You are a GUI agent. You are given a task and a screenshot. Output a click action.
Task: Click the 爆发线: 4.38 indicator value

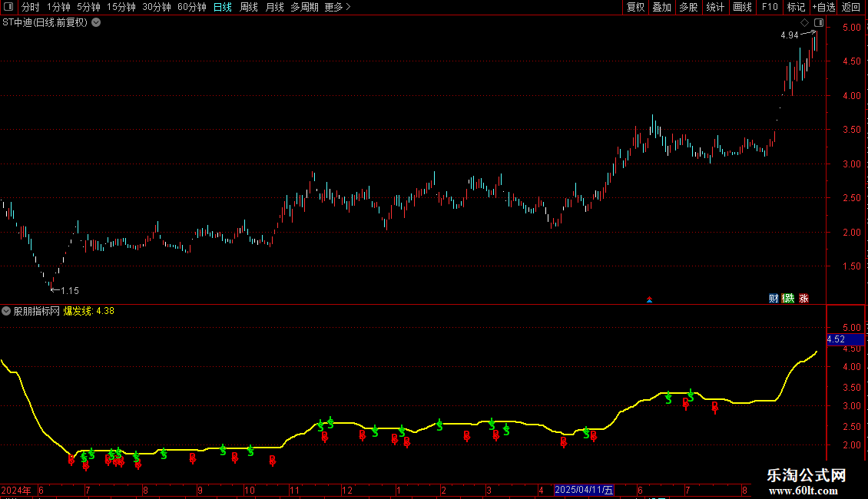[x=88, y=311]
